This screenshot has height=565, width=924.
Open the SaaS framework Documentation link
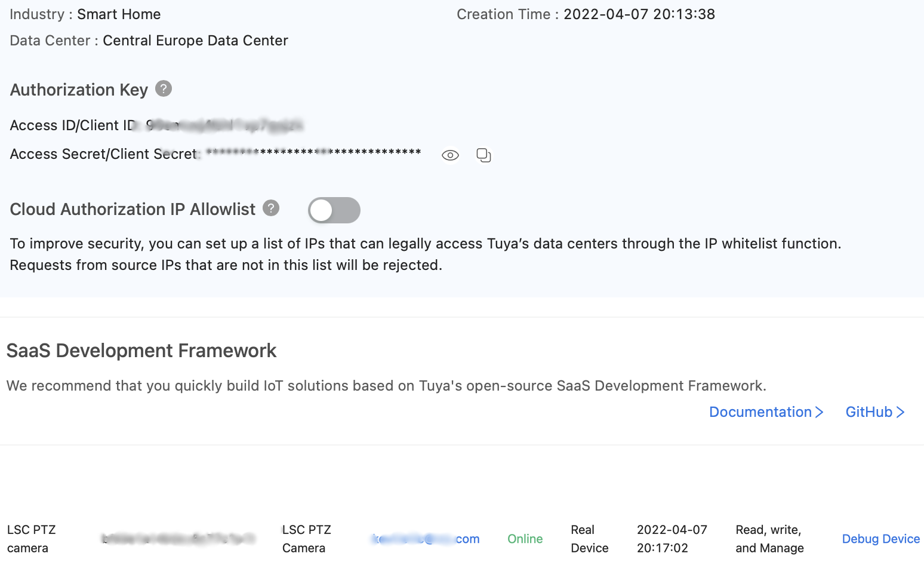760,412
